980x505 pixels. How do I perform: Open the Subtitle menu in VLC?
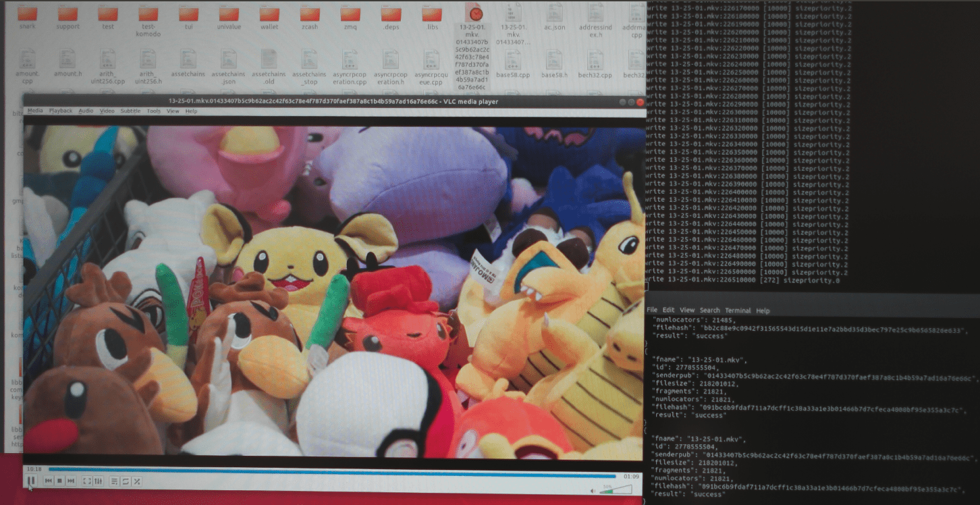pyautogui.click(x=130, y=111)
